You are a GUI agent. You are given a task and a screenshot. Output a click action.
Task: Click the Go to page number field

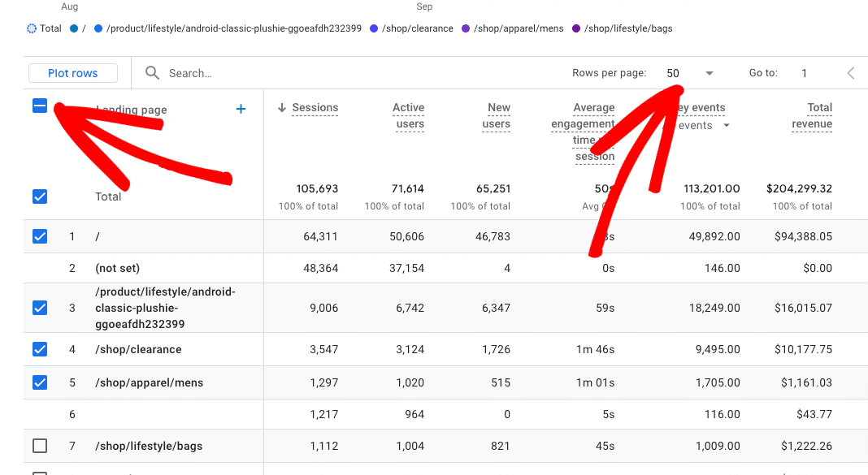coord(804,73)
